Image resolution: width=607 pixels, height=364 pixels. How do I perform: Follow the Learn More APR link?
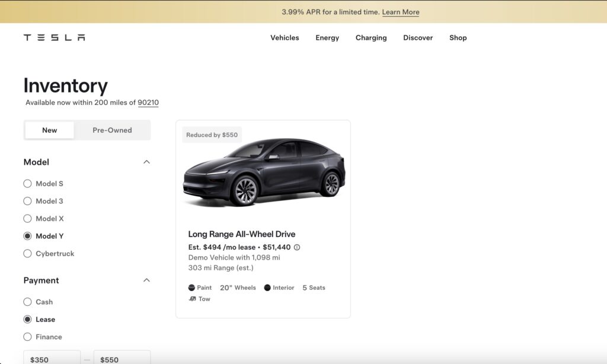coord(401,12)
